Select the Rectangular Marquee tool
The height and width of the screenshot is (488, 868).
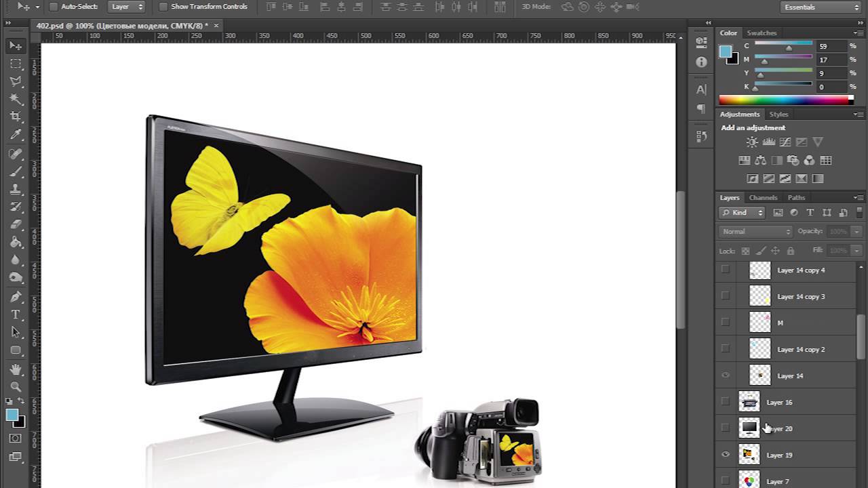pos(16,64)
